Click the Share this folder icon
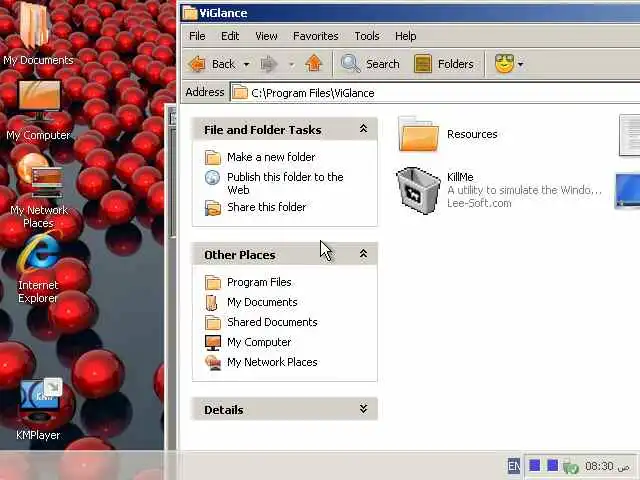This screenshot has height=480, width=640. pyautogui.click(x=213, y=208)
